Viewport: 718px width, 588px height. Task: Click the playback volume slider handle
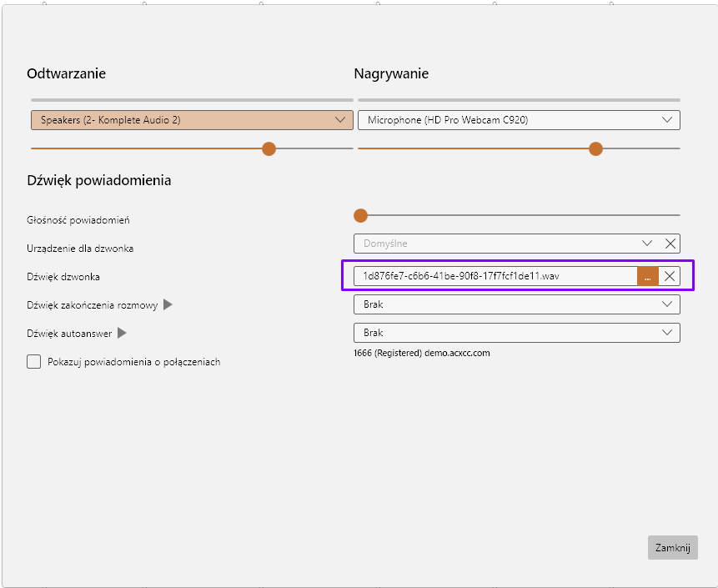269,148
